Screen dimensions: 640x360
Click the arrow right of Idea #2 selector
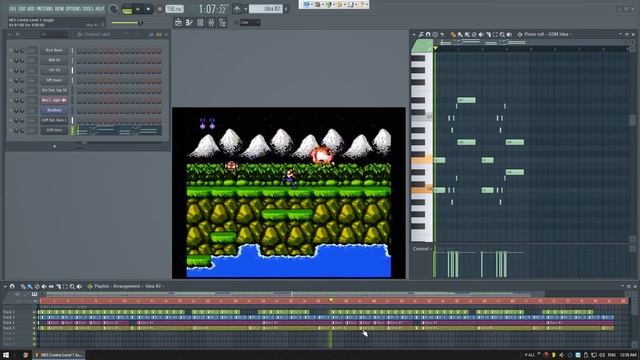tap(286, 9)
